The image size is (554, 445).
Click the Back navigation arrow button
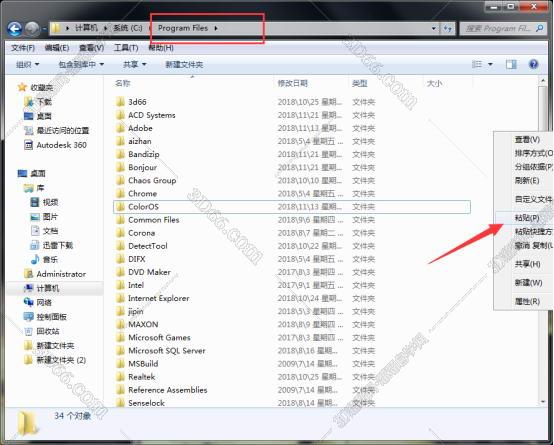pos(14,29)
